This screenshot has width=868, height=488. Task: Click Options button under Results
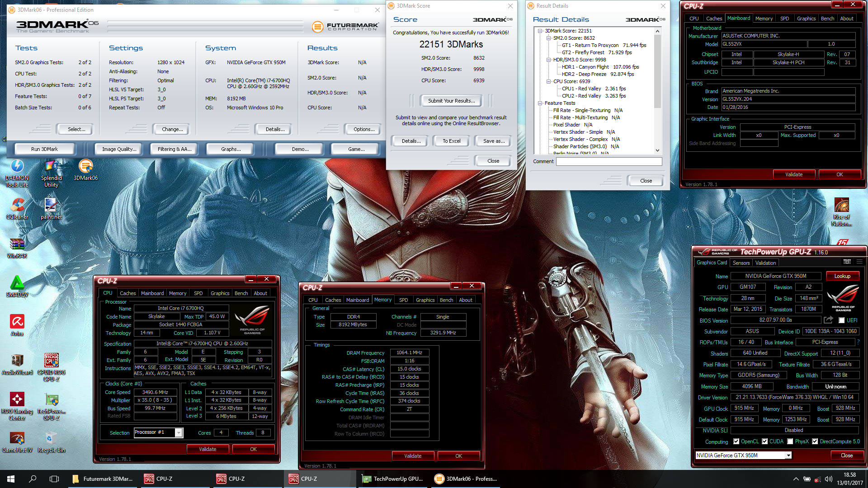coord(364,129)
